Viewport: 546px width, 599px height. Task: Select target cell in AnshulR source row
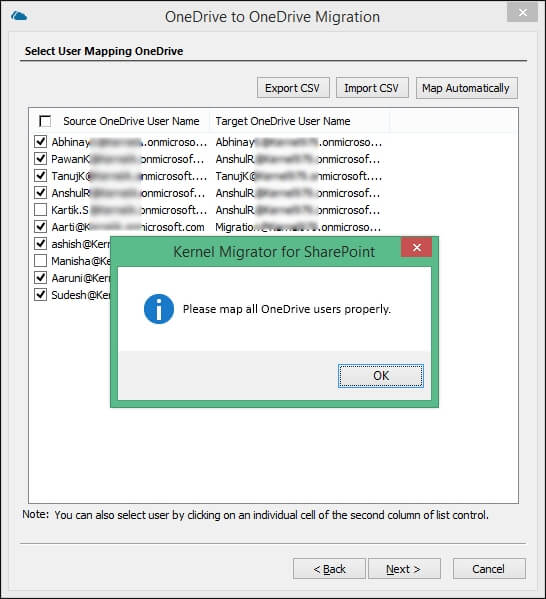coord(298,193)
